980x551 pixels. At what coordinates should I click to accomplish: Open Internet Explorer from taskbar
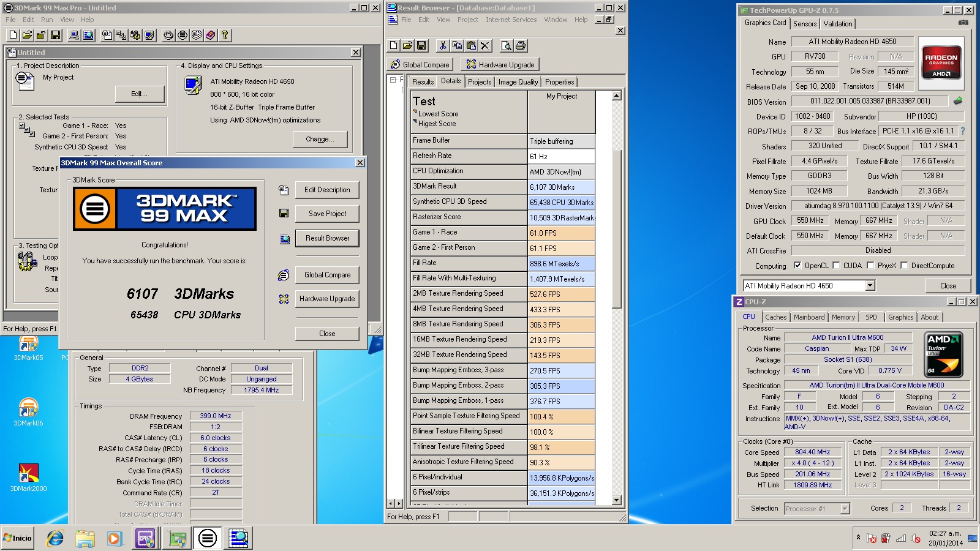(55, 538)
